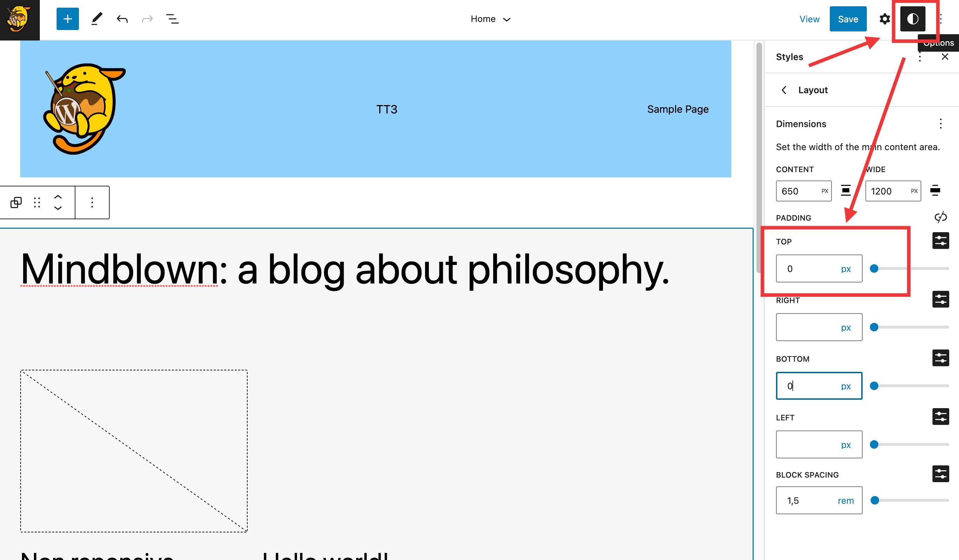Expand the Dimensions section overflow menu
This screenshot has width=959, height=560.
click(x=941, y=124)
